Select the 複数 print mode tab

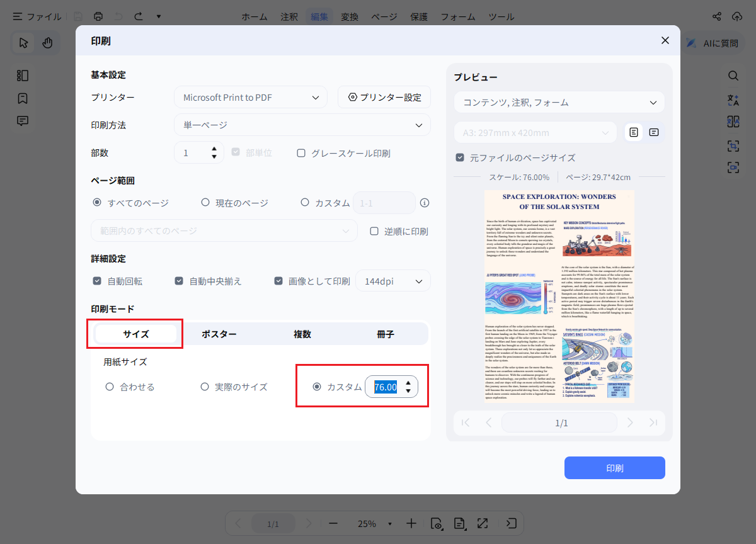pos(302,334)
